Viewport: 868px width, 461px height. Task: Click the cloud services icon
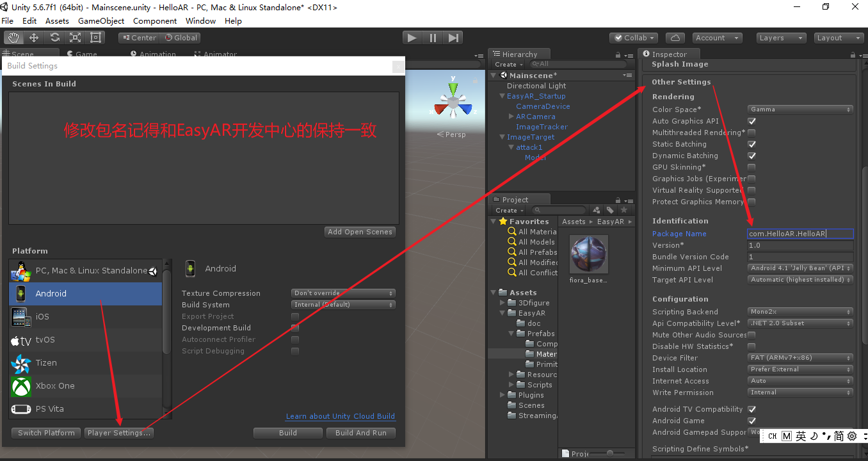(675, 38)
